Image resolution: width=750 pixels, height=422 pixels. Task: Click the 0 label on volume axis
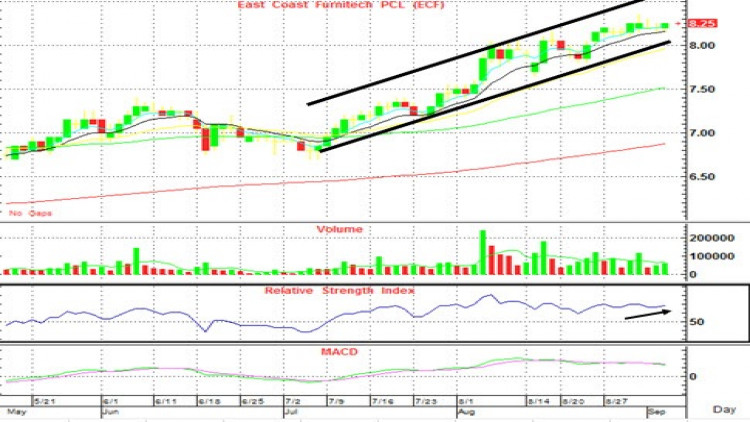[x=693, y=275]
